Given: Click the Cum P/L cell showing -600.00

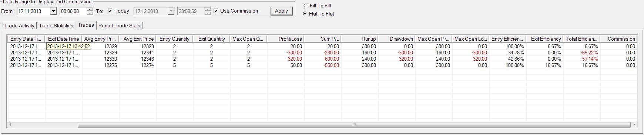Looking at the screenshot, I should click(x=322, y=59).
